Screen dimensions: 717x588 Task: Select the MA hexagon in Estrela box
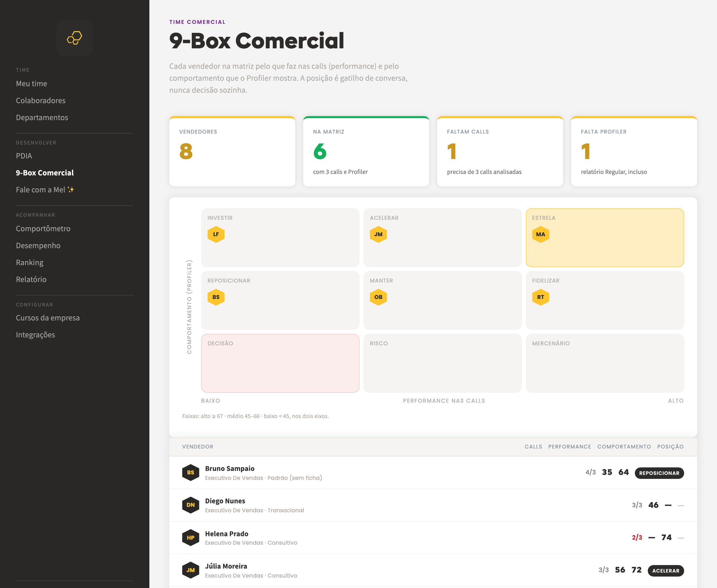coord(541,234)
